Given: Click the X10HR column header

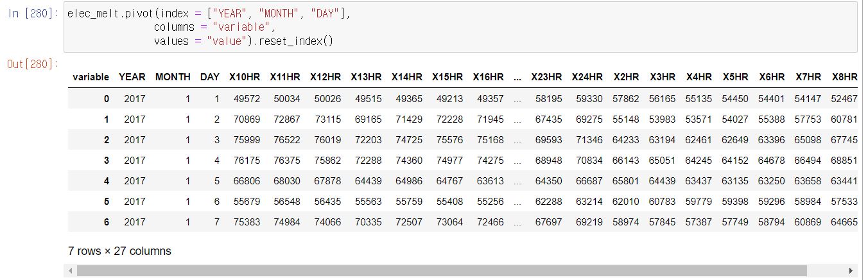Looking at the screenshot, I should click(x=245, y=77).
